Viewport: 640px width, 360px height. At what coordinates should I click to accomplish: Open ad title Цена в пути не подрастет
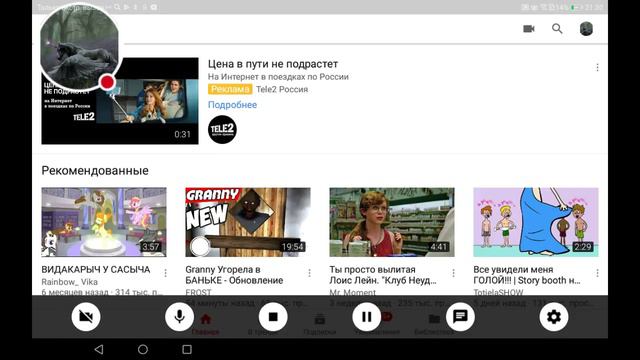[273, 64]
